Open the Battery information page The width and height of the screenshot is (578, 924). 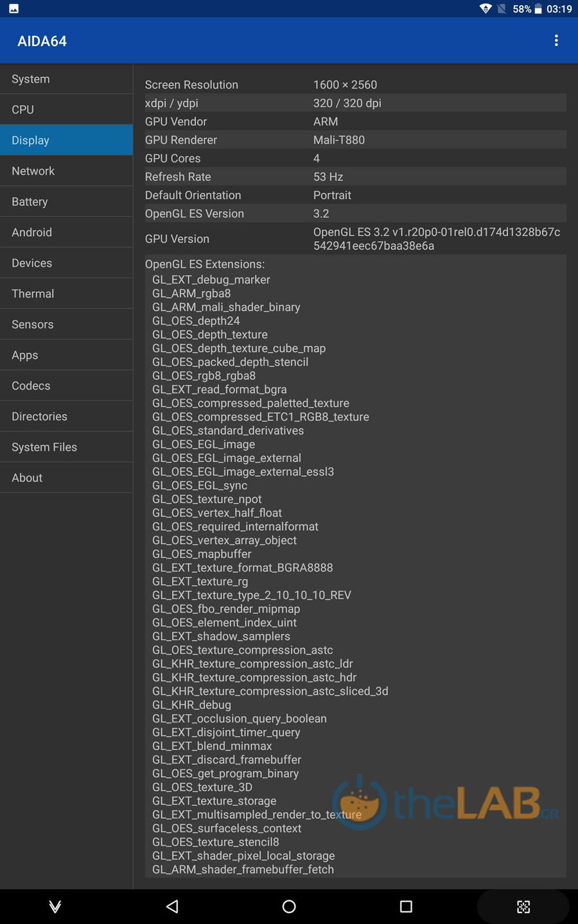click(67, 201)
